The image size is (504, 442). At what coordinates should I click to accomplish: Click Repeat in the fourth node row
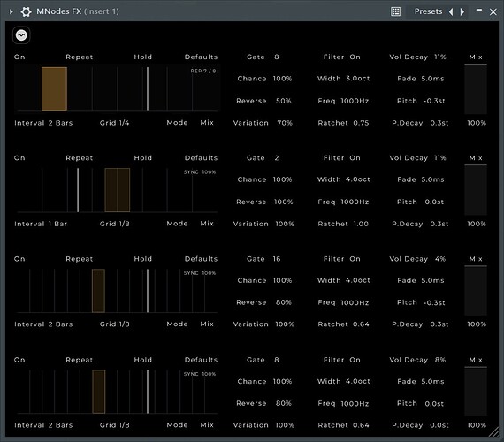click(79, 360)
